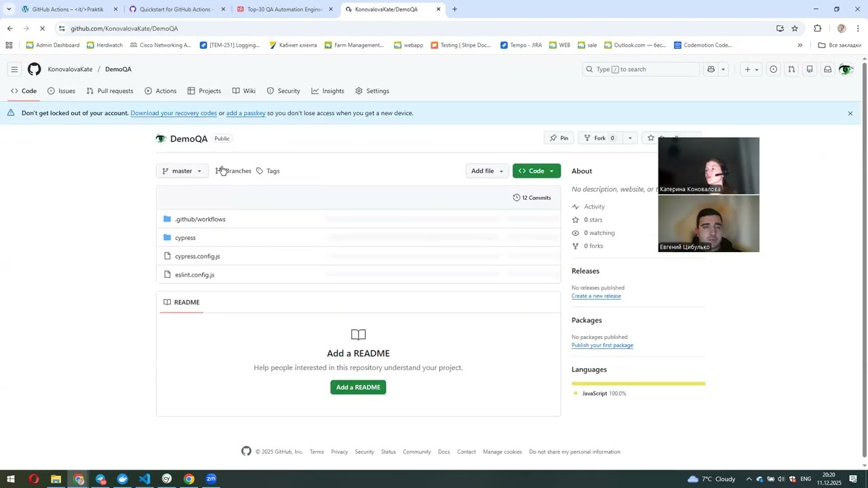Fork the DemoQA repository
Screen dimensions: 868x488
(599, 138)
